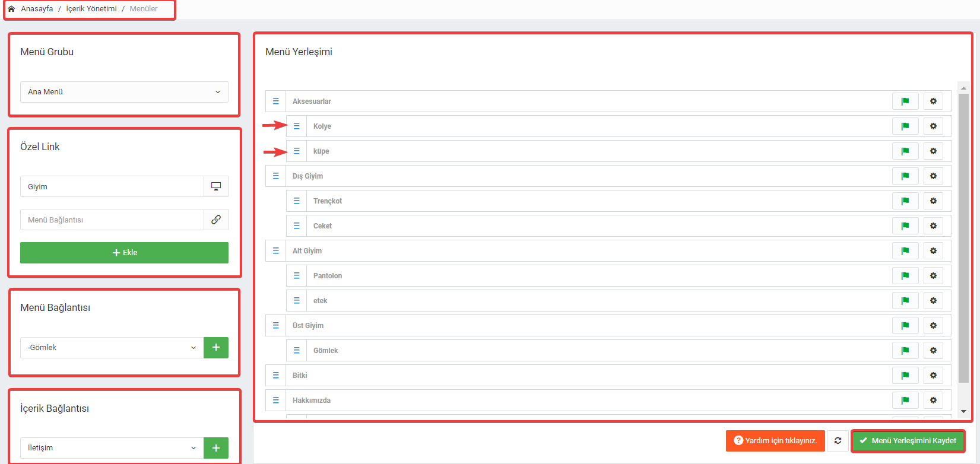Image resolution: width=980 pixels, height=464 pixels.
Task: Click the refresh icon button
Action: (838, 441)
